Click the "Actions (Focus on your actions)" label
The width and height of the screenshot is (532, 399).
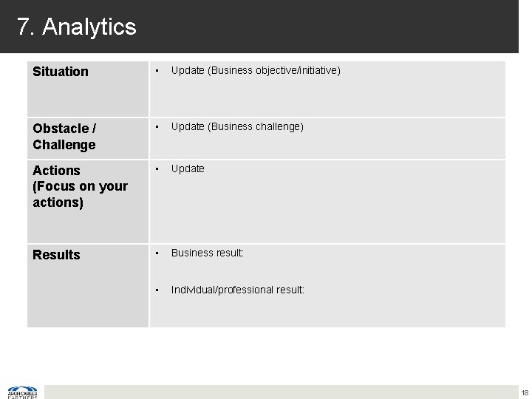(80, 186)
